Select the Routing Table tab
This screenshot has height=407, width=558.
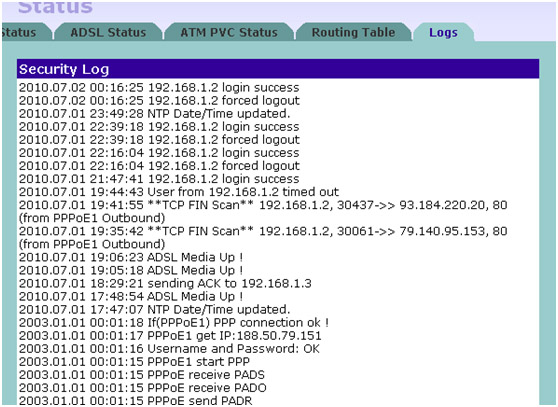353,32
